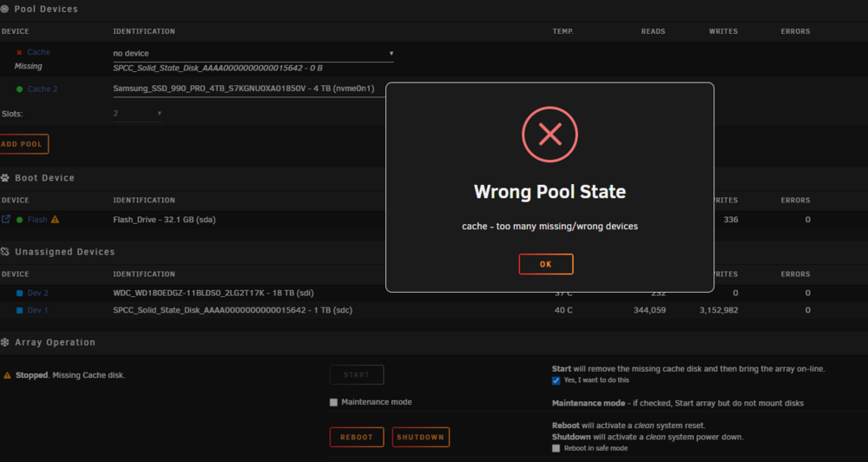Open the Slots count dropdown
This screenshot has width=868, height=462.
point(137,114)
